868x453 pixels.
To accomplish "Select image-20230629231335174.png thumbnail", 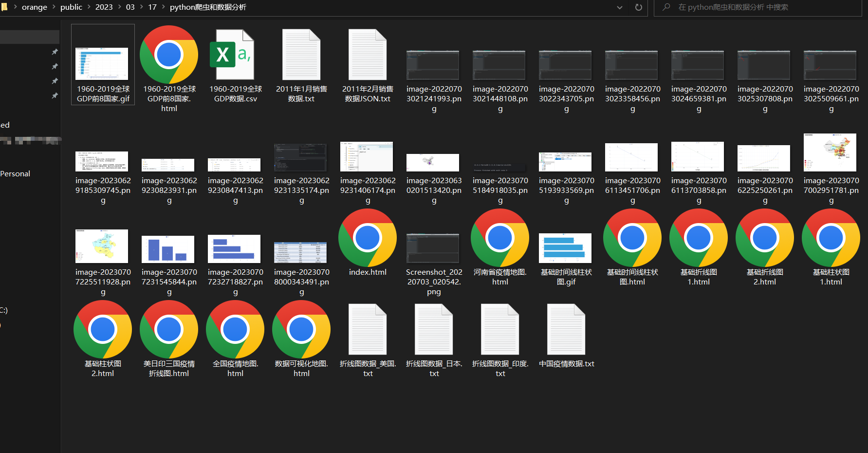I will (300, 157).
